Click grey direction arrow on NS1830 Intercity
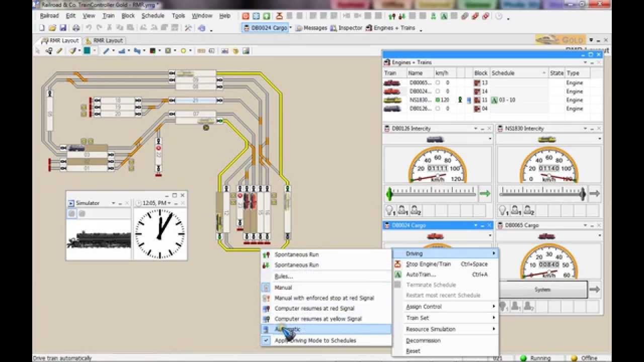The height and width of the screenshot is (362, 644). (594, 193)
